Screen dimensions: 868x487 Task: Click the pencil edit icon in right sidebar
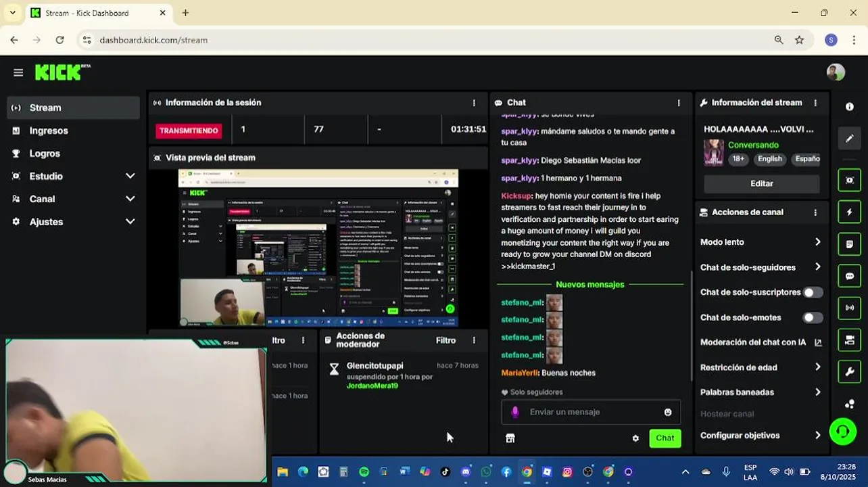point(850,139)
